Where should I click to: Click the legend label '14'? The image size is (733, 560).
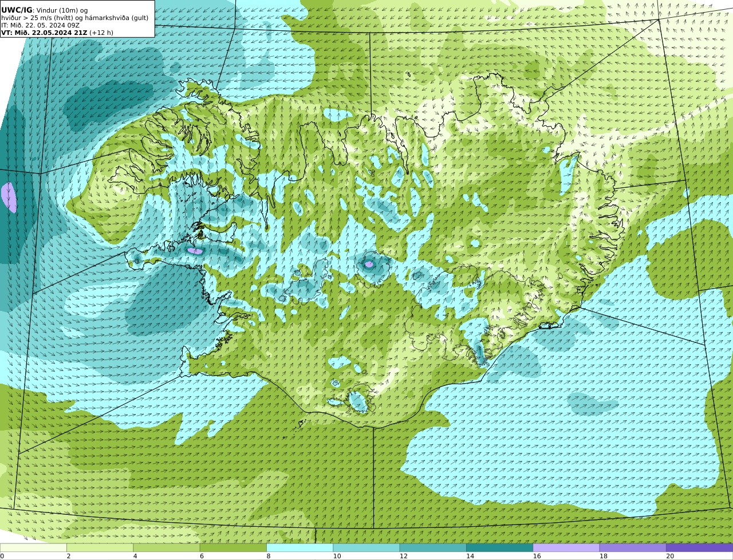coord(470,556)
